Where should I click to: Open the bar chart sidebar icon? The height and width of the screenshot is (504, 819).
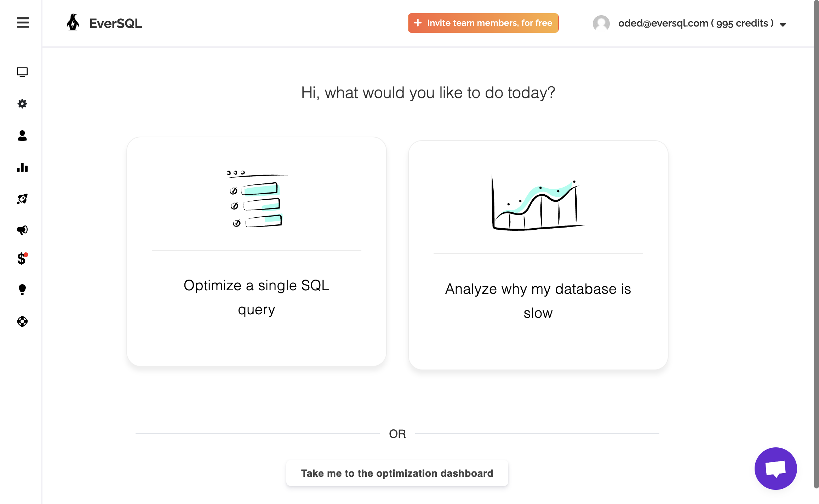point(22,167)
